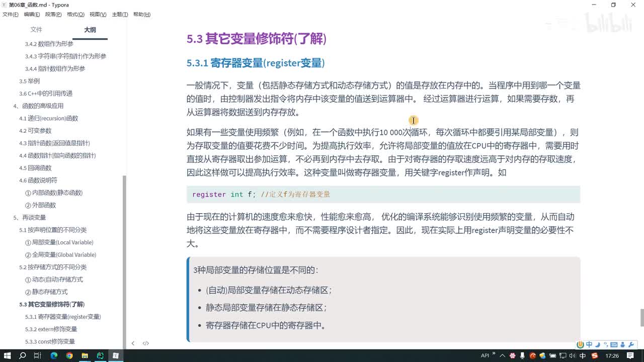This screenshot has width=644, height=362.
Task: Jump to outline 5.3.3 const修饰变量
Action: [x=50, y=341]
